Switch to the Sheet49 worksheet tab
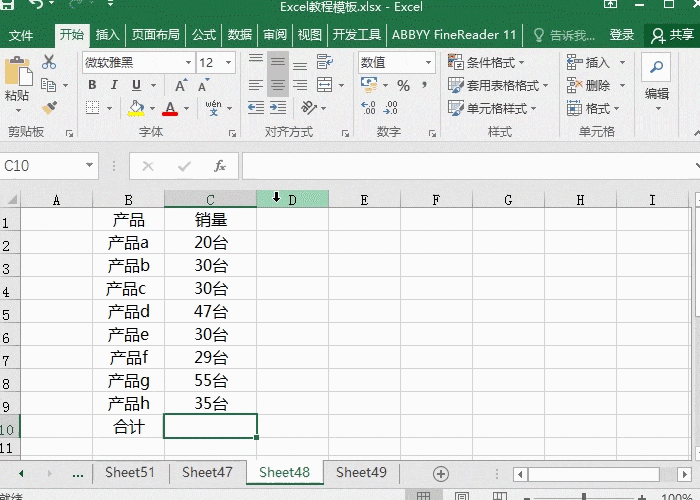 [361, 472]
